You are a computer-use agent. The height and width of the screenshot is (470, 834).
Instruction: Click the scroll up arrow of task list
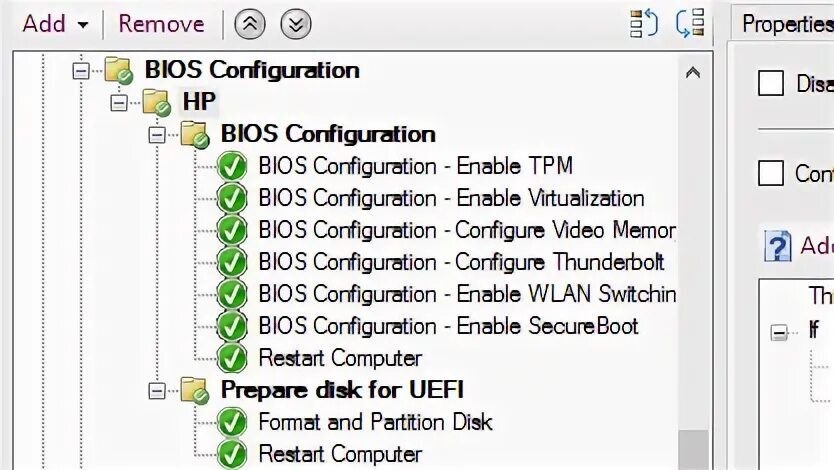coord(692,71)
